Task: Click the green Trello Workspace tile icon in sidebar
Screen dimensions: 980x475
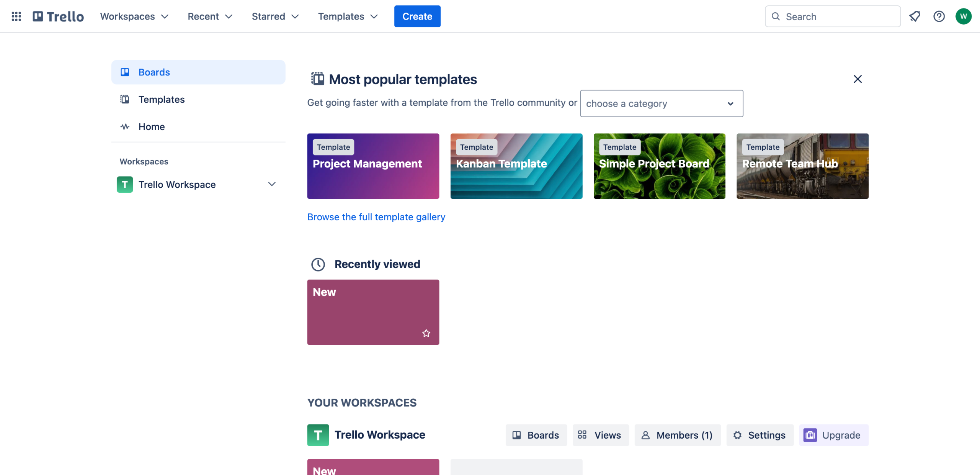Action: 125,185
